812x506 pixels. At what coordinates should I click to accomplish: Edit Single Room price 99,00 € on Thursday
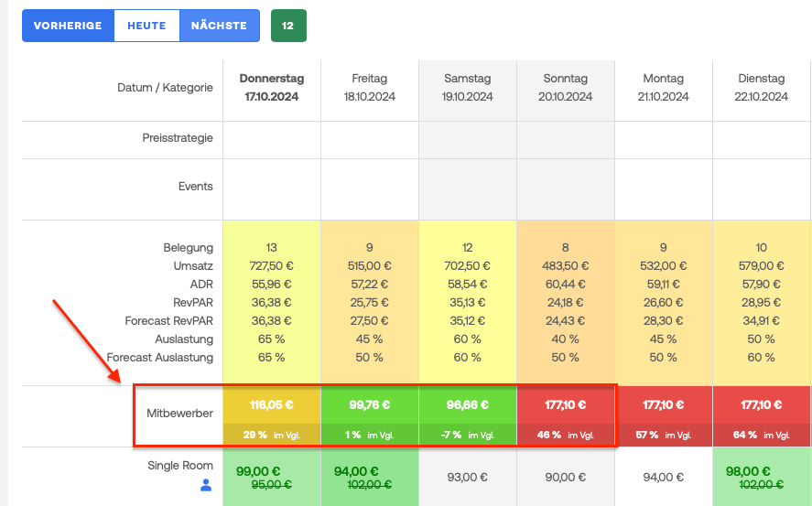257,471
